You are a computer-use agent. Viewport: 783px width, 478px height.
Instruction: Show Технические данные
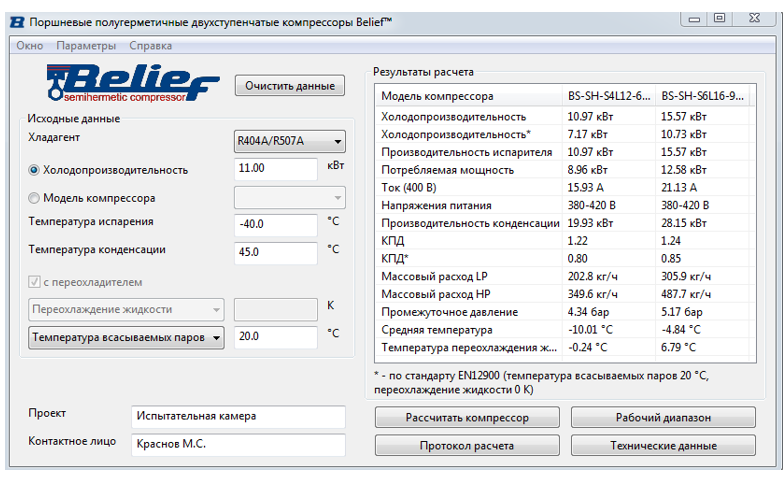pos(663,445)
